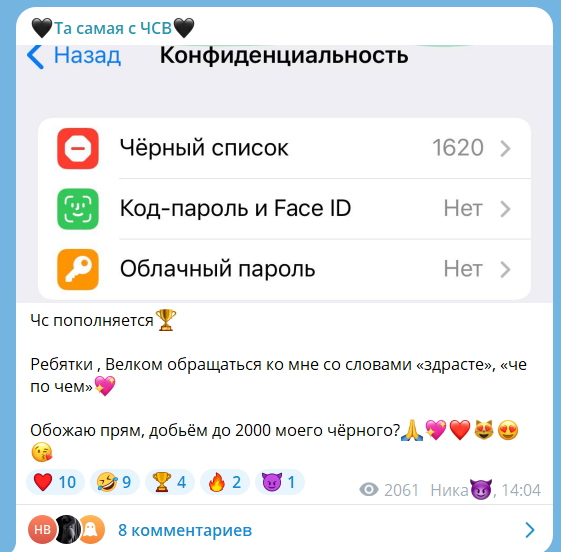Toggle the laughing emoji reaction with 9
The width and height of the screenshot is (561, 552).
tap(114, 482)
